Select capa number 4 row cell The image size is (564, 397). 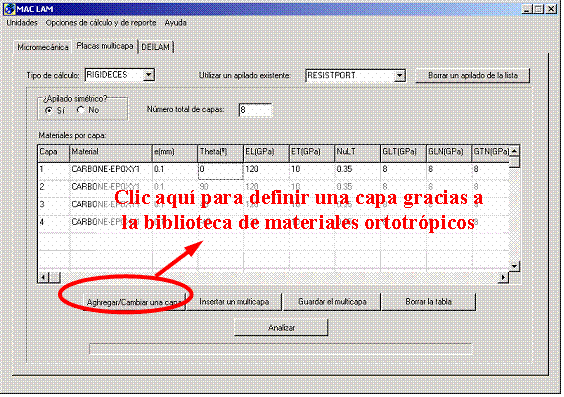coord(54,223)
